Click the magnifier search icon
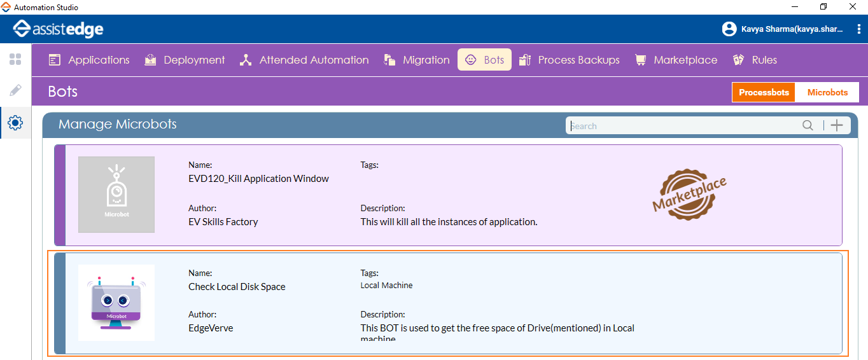This screenshot has height=360, width=868. click(808, 126)
